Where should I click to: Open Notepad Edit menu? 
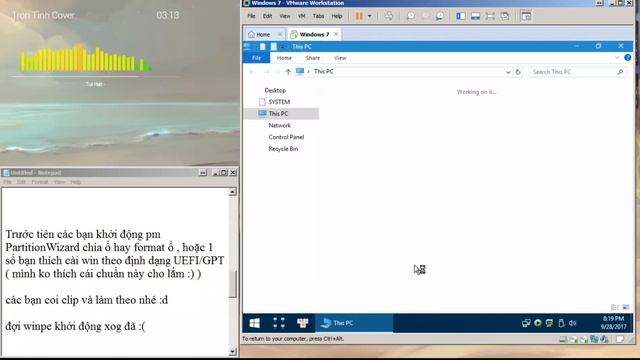coord(21,182)
